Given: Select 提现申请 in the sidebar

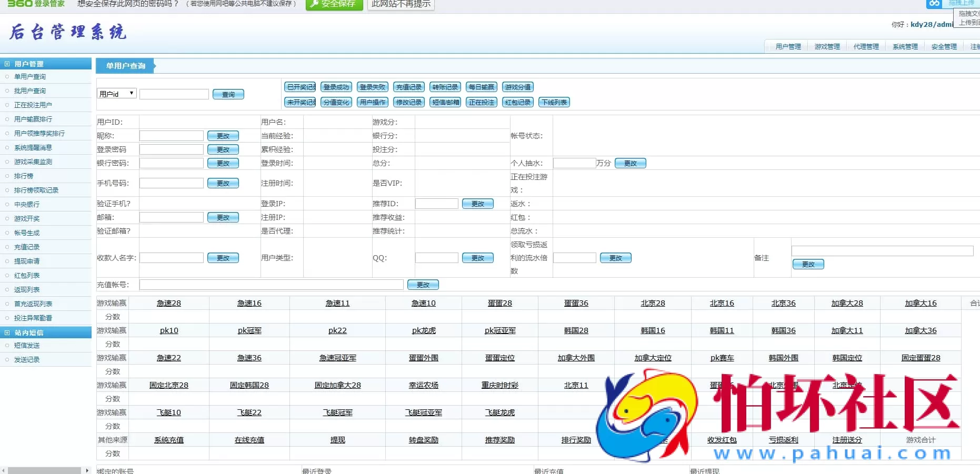Looking at the screenshot, I should pyautogui.click(x=27, y=261).
